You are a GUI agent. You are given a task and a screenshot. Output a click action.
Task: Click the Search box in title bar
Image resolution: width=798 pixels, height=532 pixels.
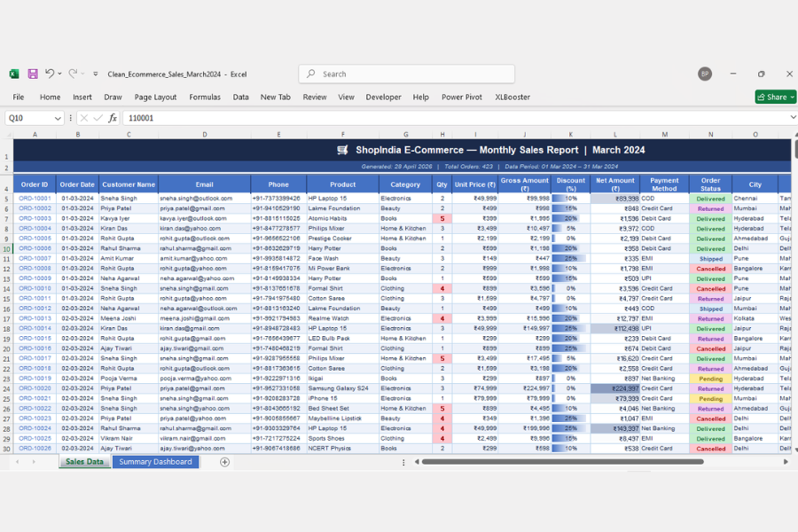point(407,74)
